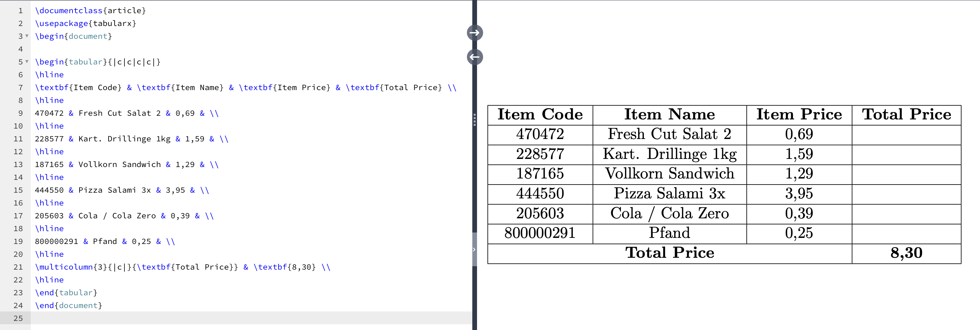
Task: Click price 3,95 in the PDF table
Action: (x=799, y=194)
